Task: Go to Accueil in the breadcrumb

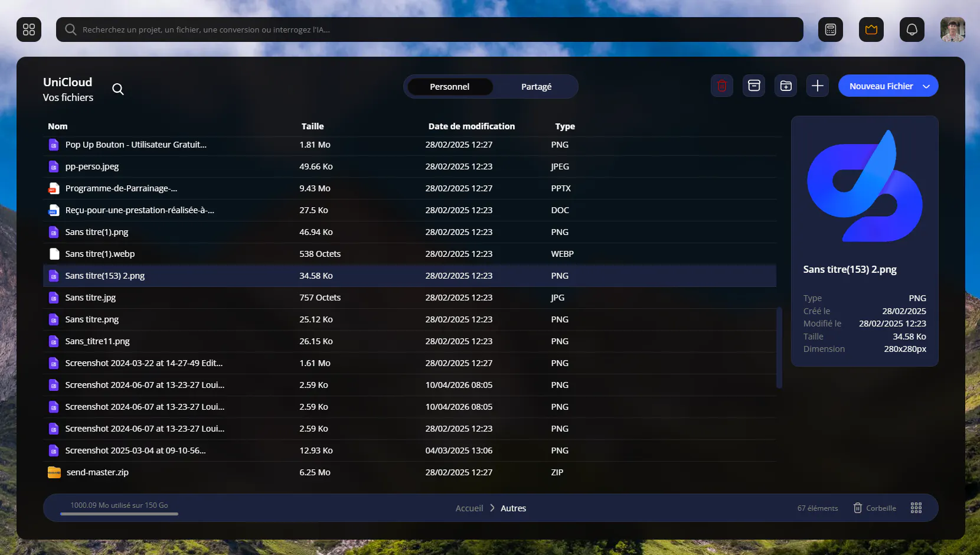Action: click(x=469, y=508)
